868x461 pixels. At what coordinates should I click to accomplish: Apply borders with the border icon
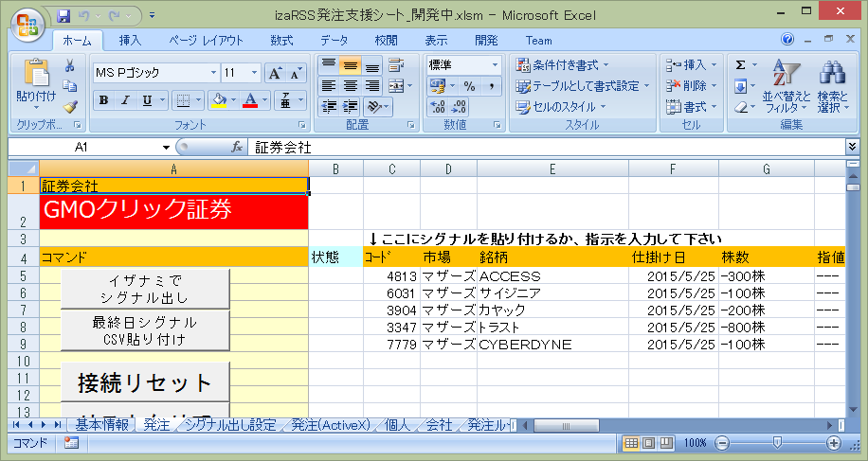point(183,100)
